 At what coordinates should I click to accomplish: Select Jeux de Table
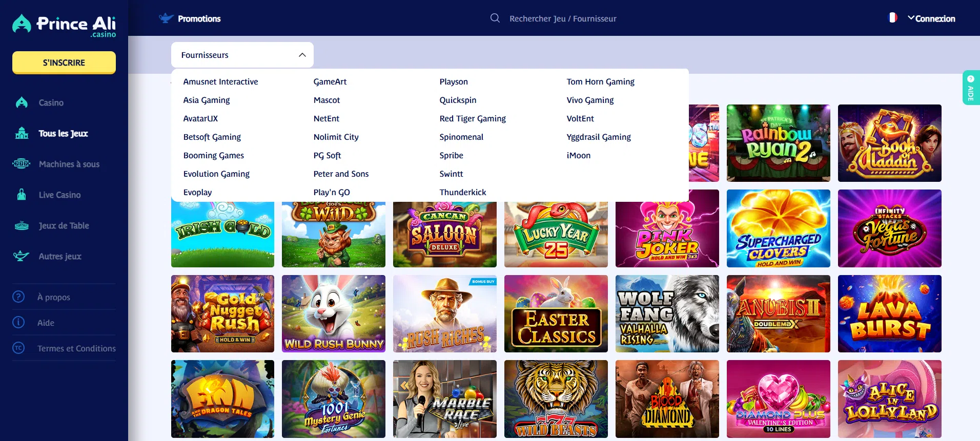(x=64, y=225)
